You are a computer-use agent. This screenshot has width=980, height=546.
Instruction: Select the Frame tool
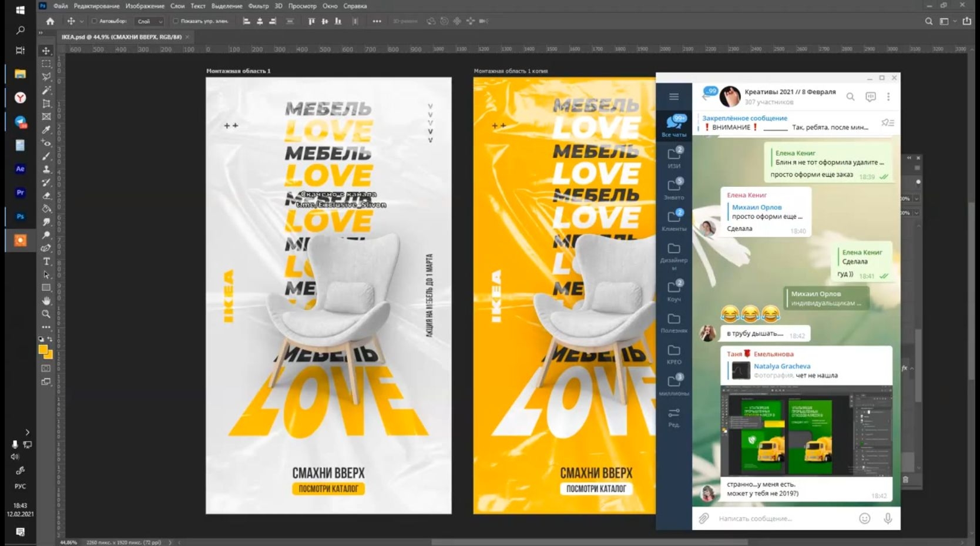(46, 116)
